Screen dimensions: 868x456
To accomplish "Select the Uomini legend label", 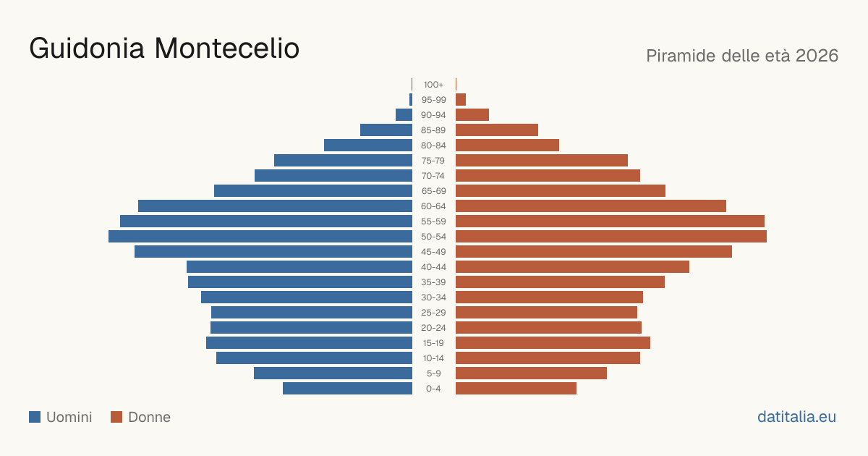I will click(x=69, y=417).
